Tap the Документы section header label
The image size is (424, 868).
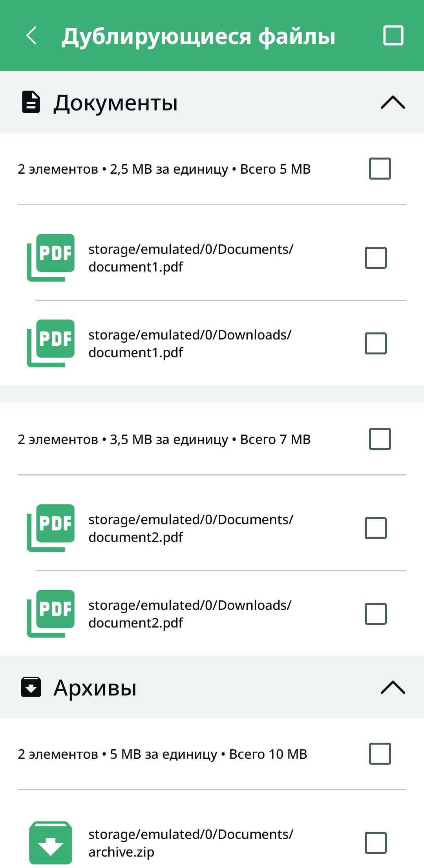coord(115,103)
